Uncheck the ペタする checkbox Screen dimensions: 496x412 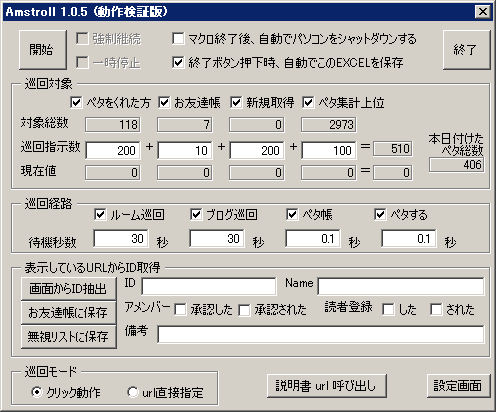(380, 214)
